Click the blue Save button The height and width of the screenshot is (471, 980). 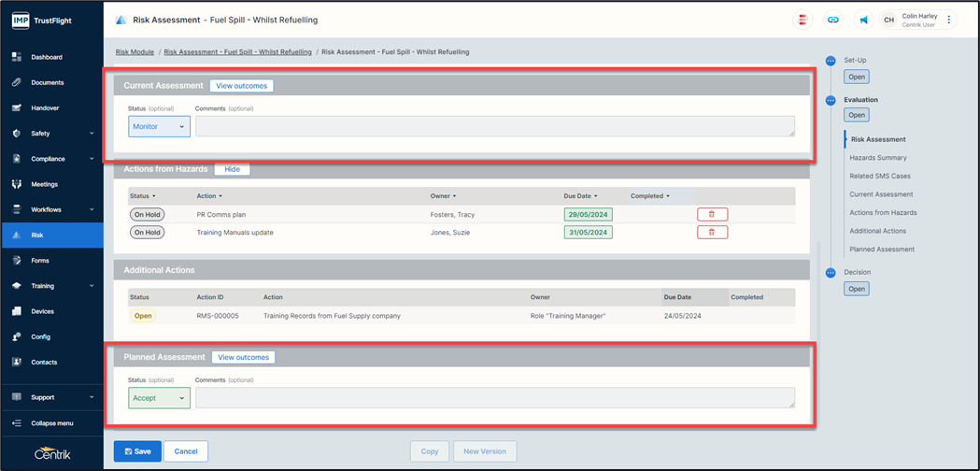[x=136, y=451]
